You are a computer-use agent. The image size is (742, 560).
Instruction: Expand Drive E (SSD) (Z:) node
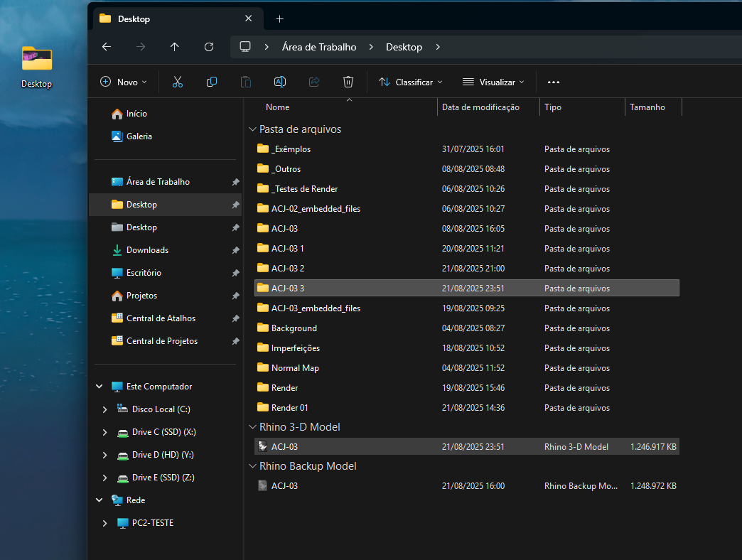104,478
